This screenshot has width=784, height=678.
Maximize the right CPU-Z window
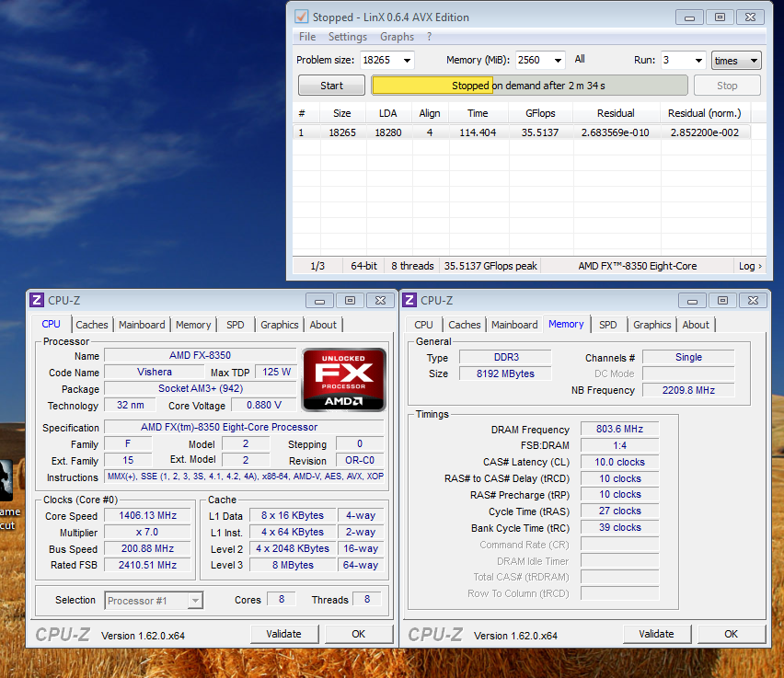(x=723, y=301)
